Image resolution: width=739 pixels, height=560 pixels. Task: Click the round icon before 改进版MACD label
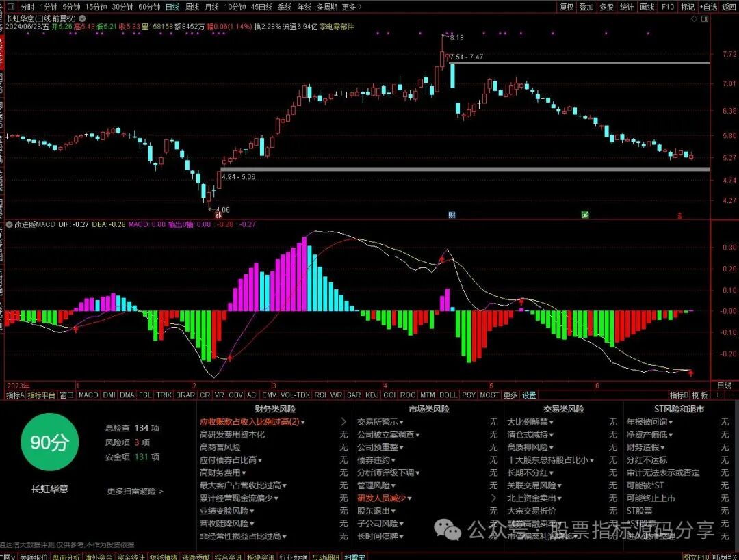9,224
